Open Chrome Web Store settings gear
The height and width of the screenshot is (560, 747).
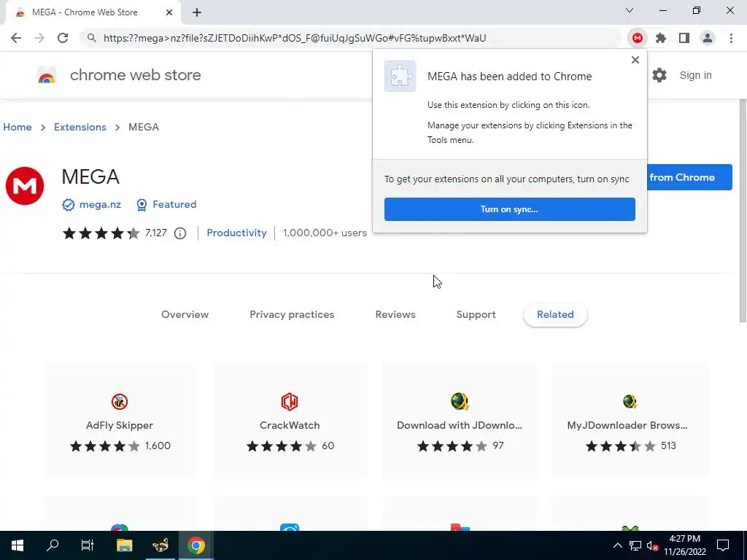pos(659,75)
